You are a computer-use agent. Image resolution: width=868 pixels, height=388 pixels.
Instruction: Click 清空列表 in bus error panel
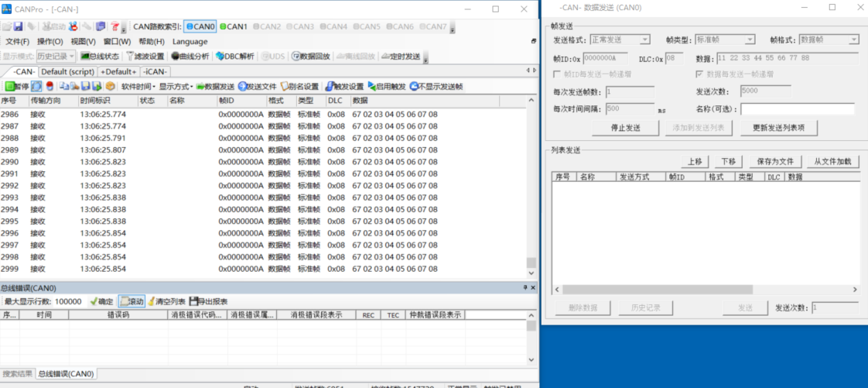(x=166, y=301)
